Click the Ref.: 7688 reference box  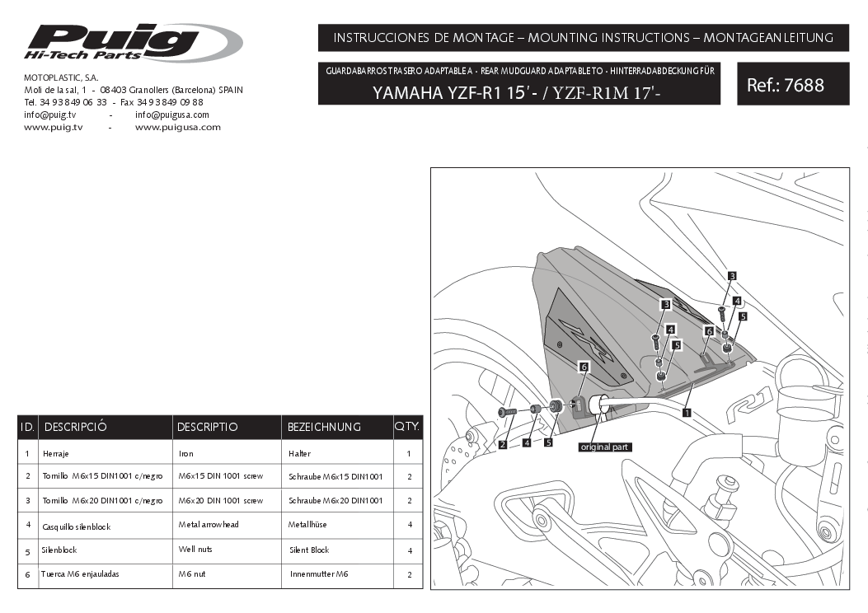(x=793, y=83)
